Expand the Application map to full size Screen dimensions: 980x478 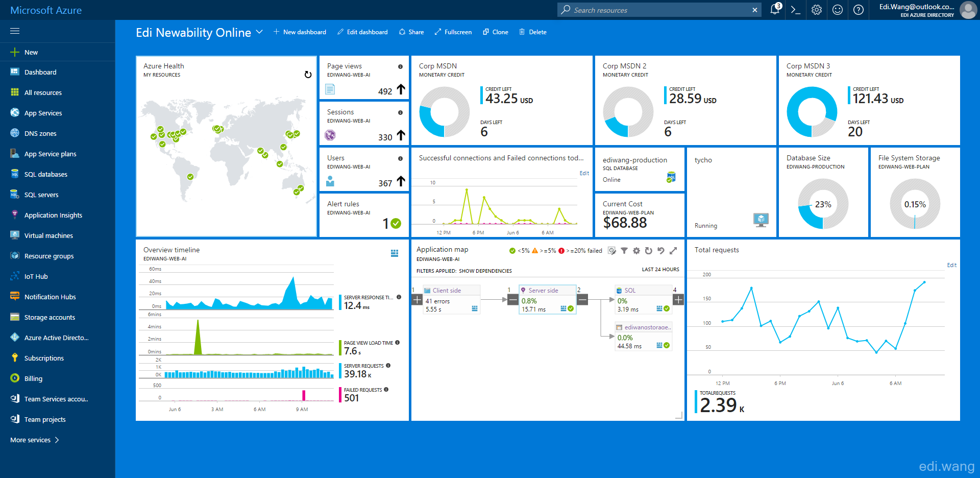click(x=673, y=251)
